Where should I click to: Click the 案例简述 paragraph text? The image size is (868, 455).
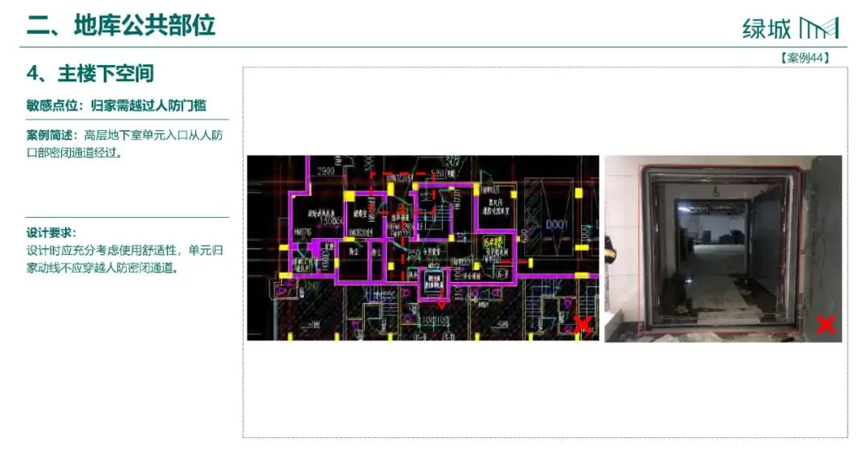(x=125, y=143)
